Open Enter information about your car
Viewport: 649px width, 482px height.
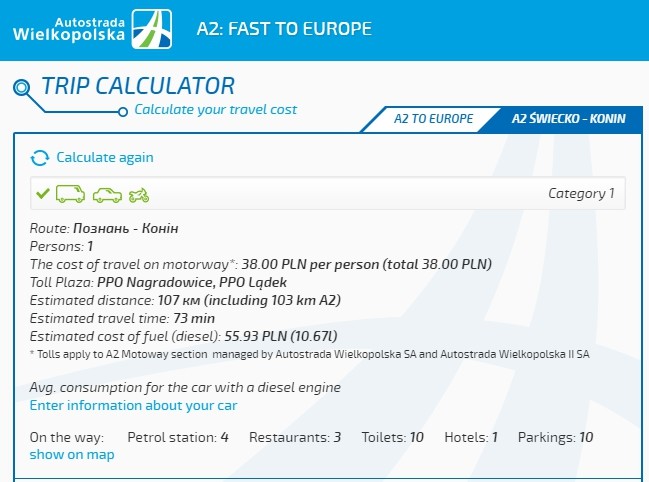tap(133, 405)
